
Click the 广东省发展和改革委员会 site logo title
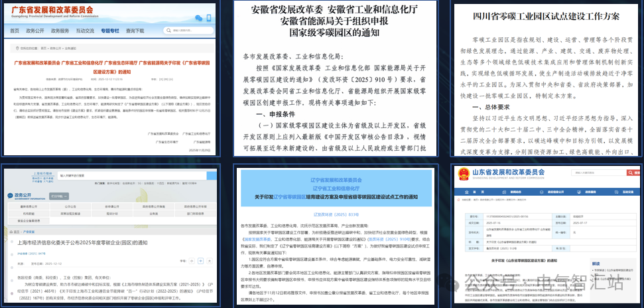pyautogui.click(x=52, y=9)
